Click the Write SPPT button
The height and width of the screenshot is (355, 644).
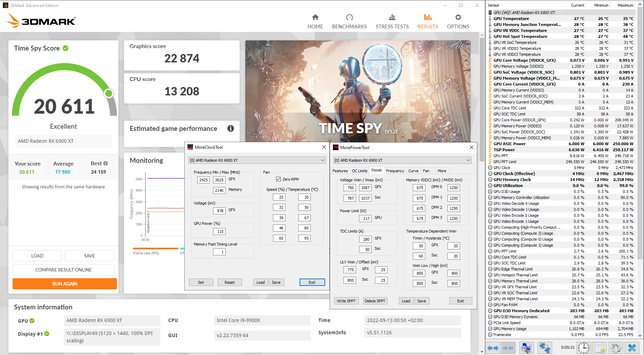point(346,301)
